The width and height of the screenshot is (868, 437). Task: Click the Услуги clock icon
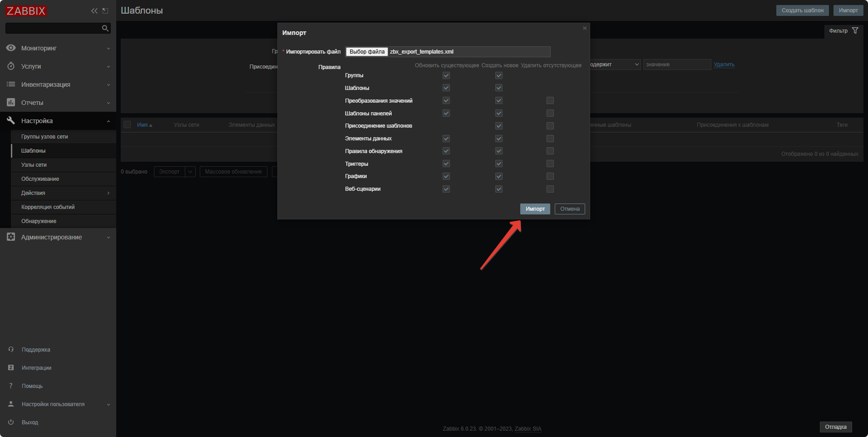[x=11, y=66]
